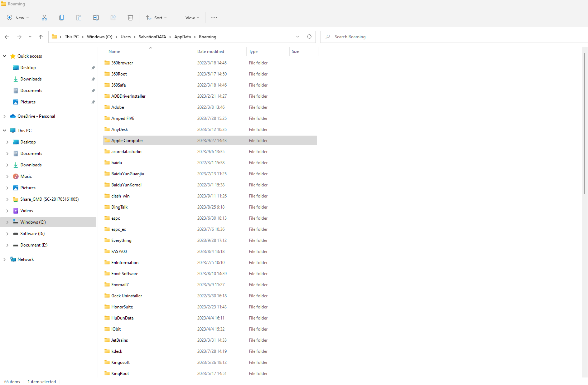The height and width of the screenshot is (385, 588).
Task: Click the 360browser folder icon
Action: point(107,63)
